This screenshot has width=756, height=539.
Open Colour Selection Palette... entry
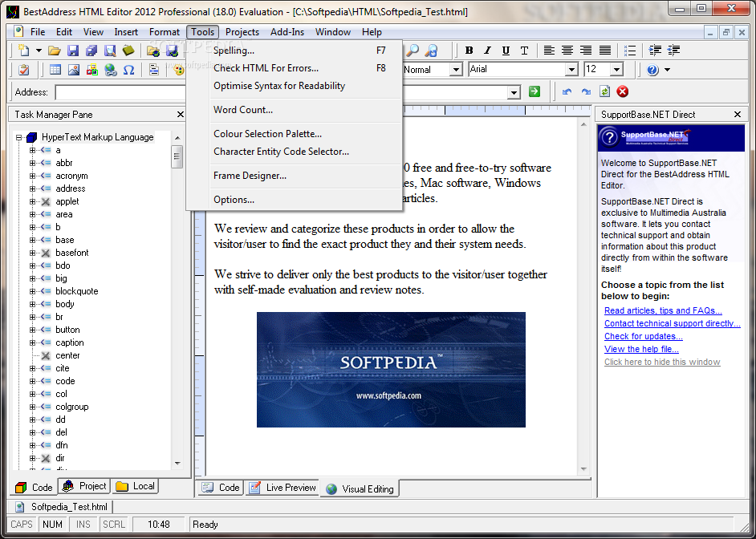coord(295,134)
